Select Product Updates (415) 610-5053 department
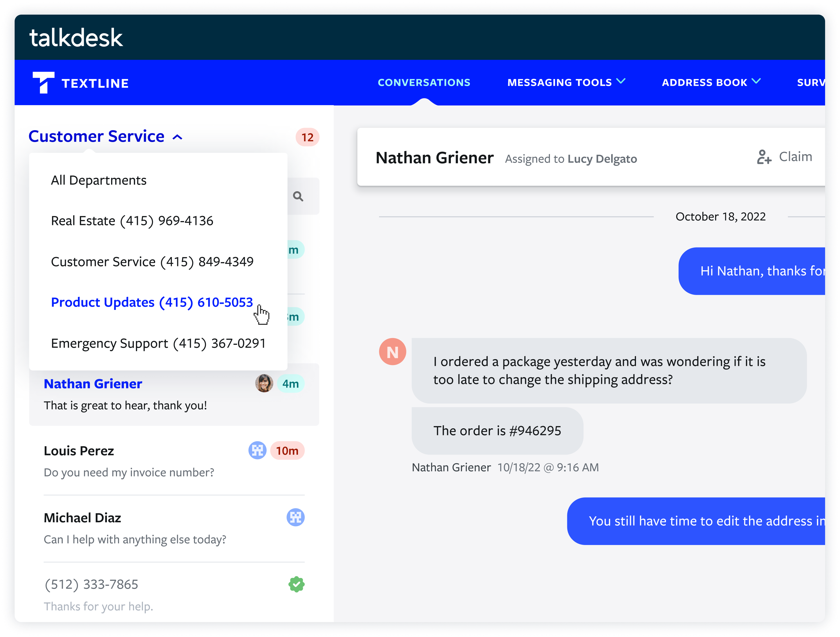The height and width of the screenshot is (637, 840). click(151, 302)
